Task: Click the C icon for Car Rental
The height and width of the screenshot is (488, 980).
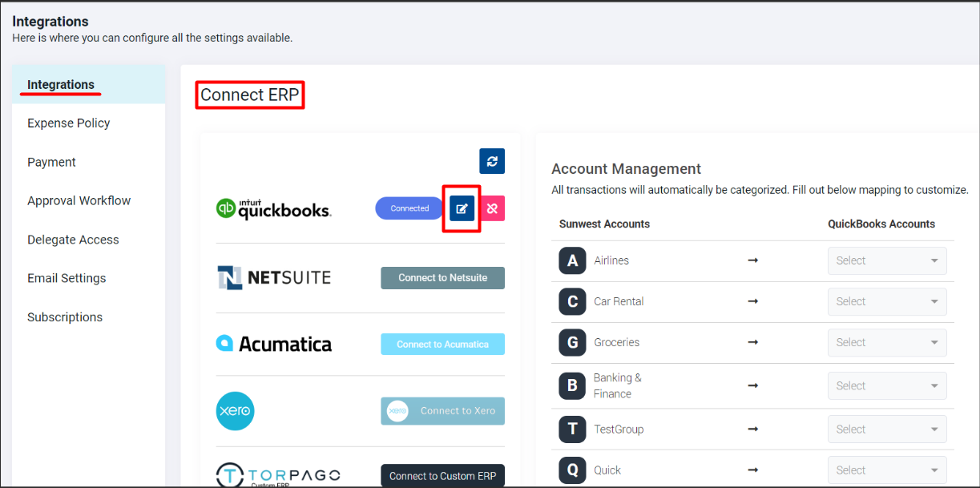Action: click(x=572, y=301)
